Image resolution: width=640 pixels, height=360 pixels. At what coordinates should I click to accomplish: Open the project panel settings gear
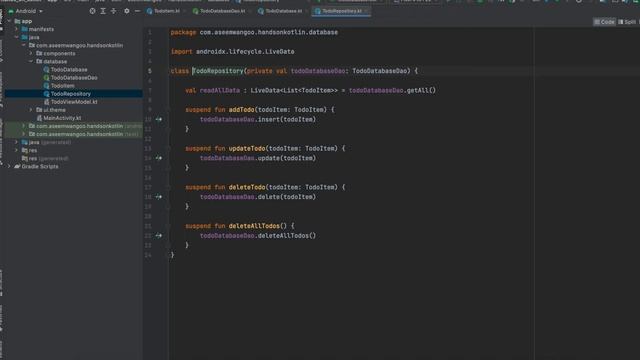point(127,11)
